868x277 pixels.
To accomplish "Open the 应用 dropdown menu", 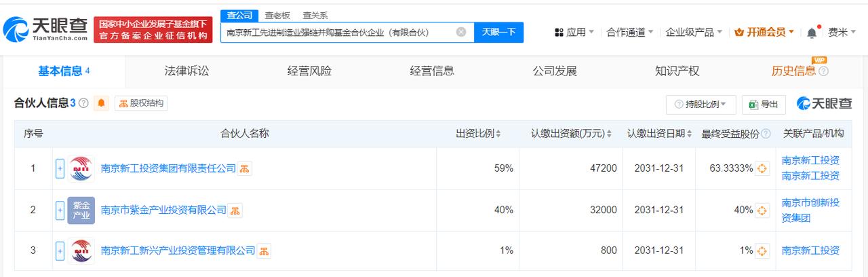I will 574,32.
